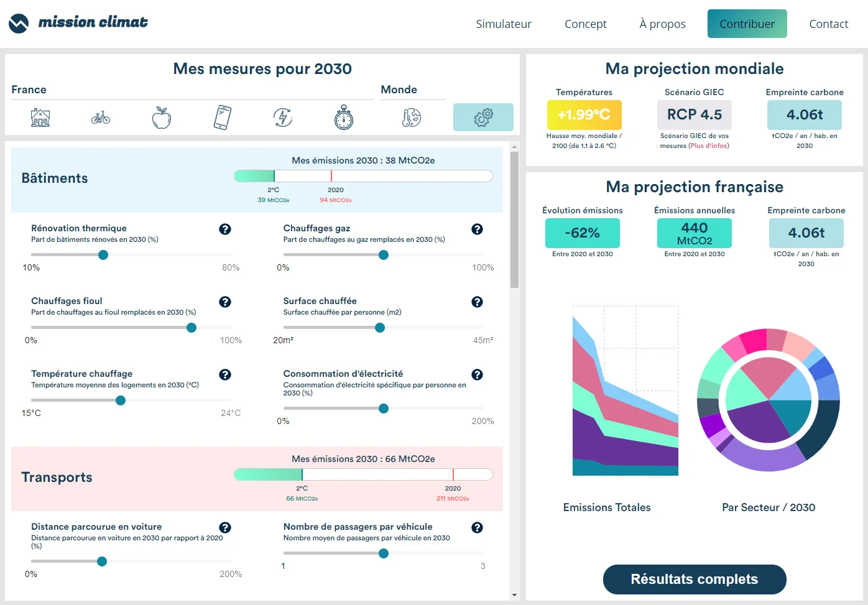Image resolution: width=868 pixels, height=605 pixels.
Task: Click the Contribuer button
Action: click(x=747, y=24)
